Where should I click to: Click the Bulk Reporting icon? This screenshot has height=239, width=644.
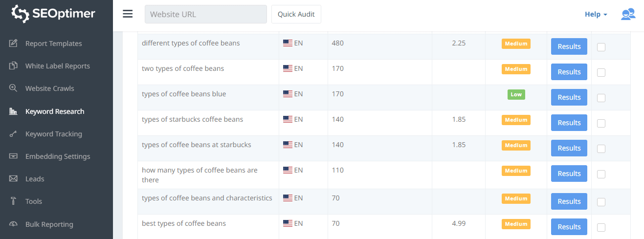(x=14, y=224)
